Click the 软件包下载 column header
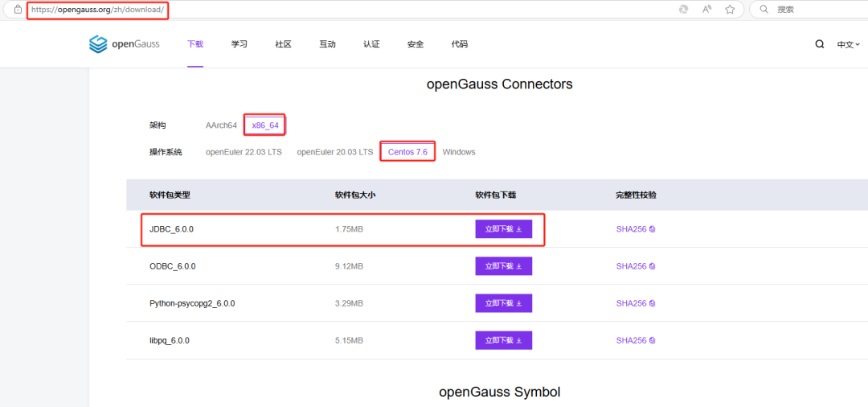 (496, 195)
